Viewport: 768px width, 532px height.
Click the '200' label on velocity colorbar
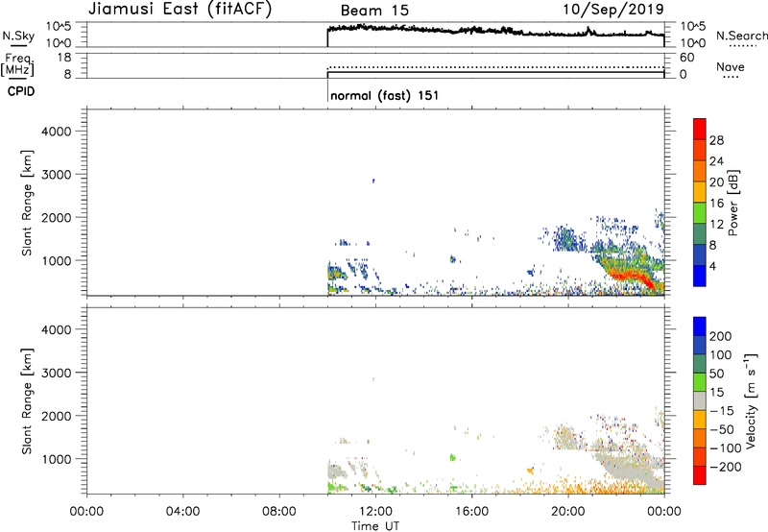(721, 336)
